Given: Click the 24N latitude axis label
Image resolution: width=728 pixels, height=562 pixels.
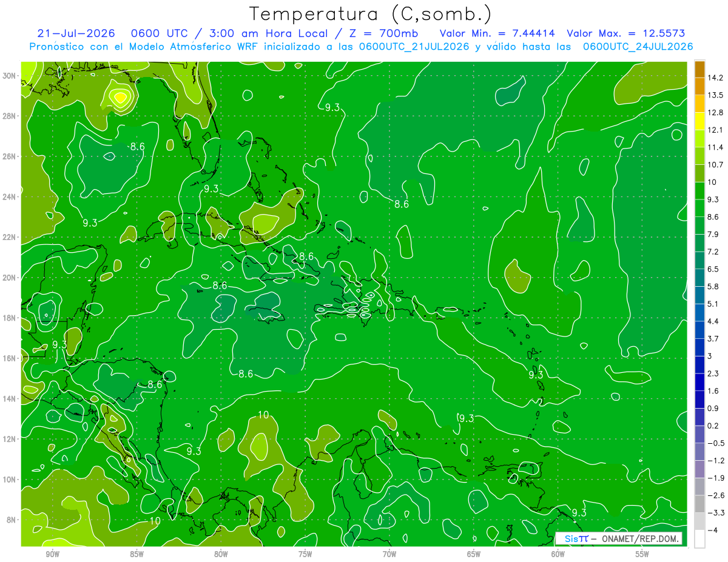Looking at the screenshot, I should coord(9,197).
